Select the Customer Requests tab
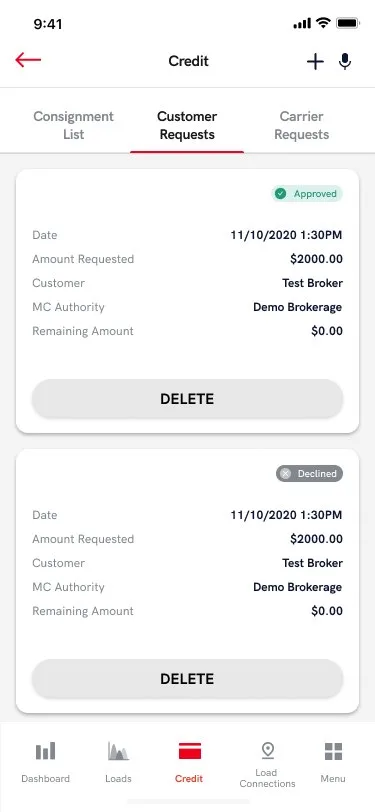 187,125
